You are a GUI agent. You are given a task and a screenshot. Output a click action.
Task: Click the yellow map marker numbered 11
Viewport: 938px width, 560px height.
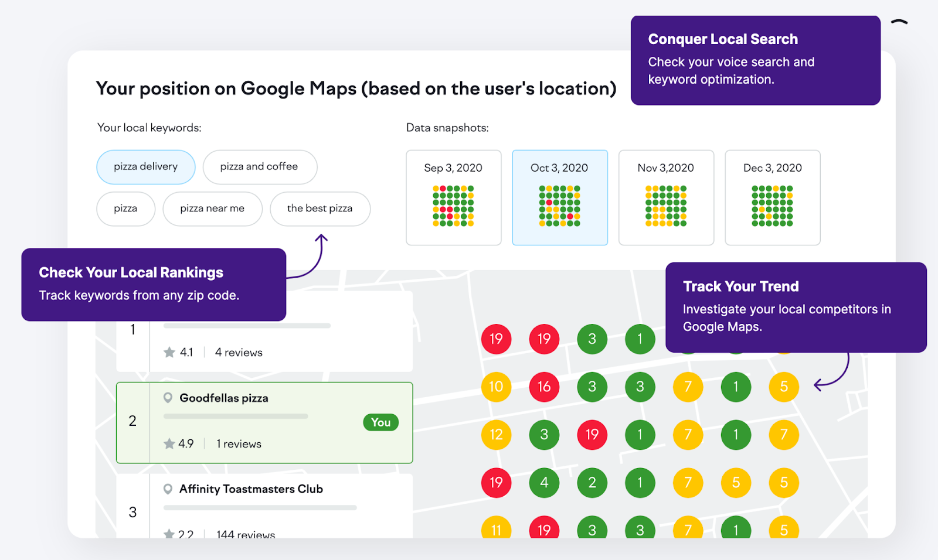[x=497, y=527]
